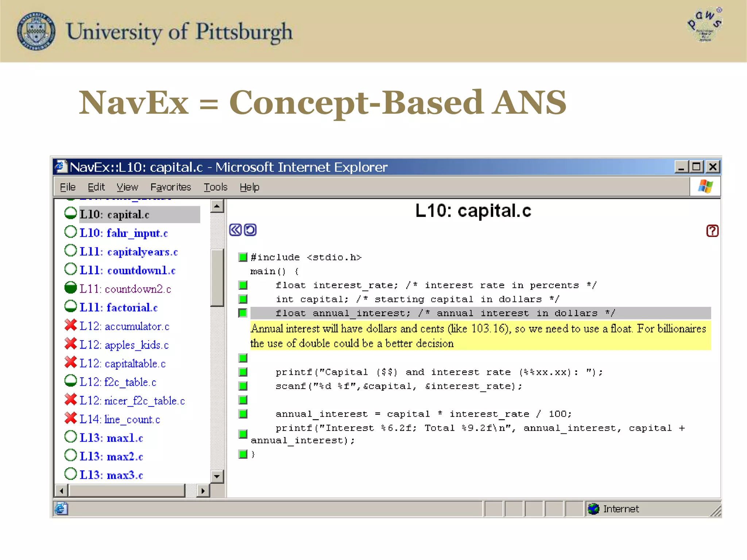Click the empty circle icon for L10: fahr_input.c
Screen dimensions: 747x560
point(71,232)
